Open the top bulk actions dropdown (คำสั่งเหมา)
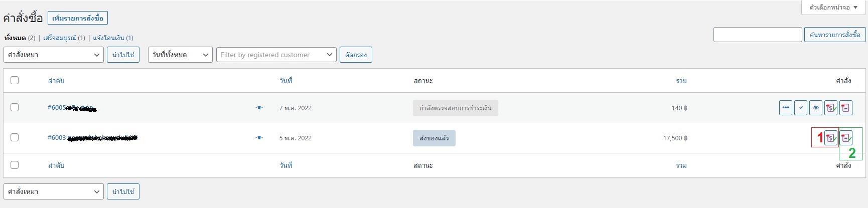 point(54,55)
